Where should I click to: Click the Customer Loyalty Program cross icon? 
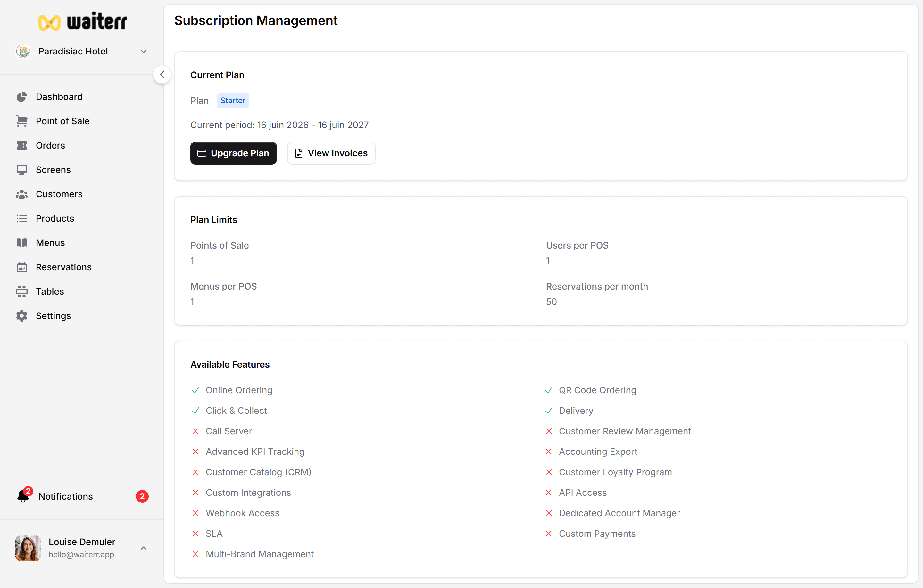[548, 472]
